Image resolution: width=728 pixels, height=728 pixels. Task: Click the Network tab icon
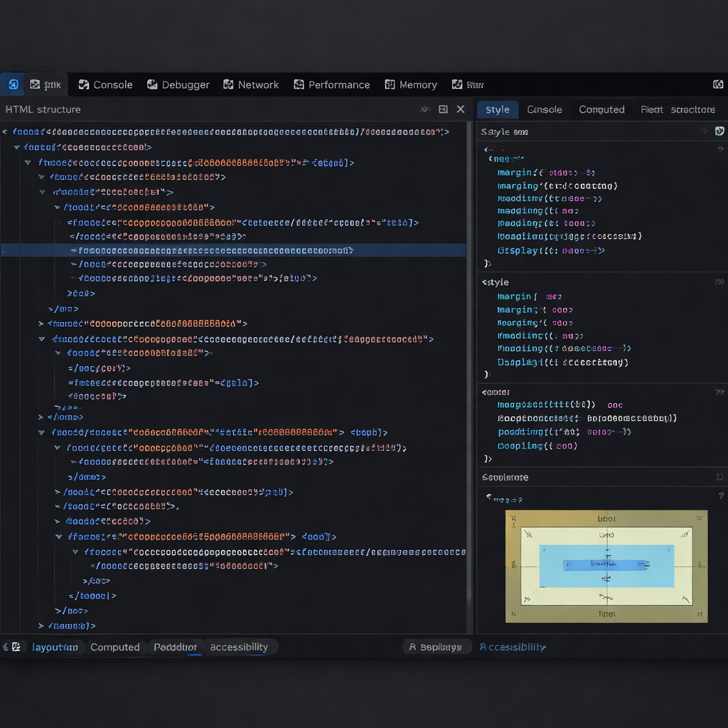(228, 85)
